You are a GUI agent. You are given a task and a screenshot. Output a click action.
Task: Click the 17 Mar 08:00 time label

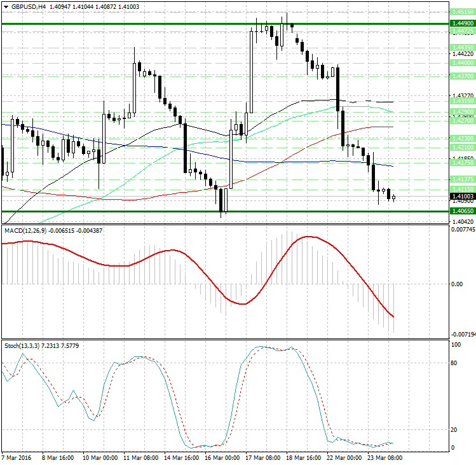click(263, 458)
